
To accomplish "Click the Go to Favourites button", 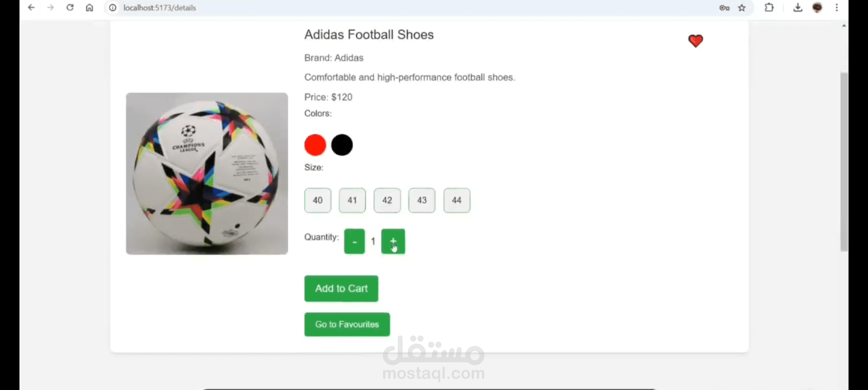I will [347, 324].
